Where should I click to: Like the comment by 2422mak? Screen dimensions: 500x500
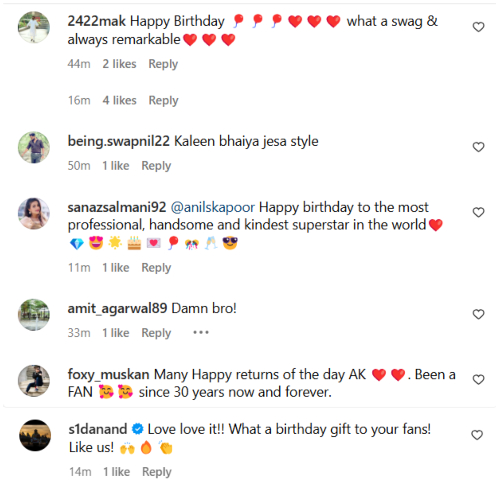[478, 27]
